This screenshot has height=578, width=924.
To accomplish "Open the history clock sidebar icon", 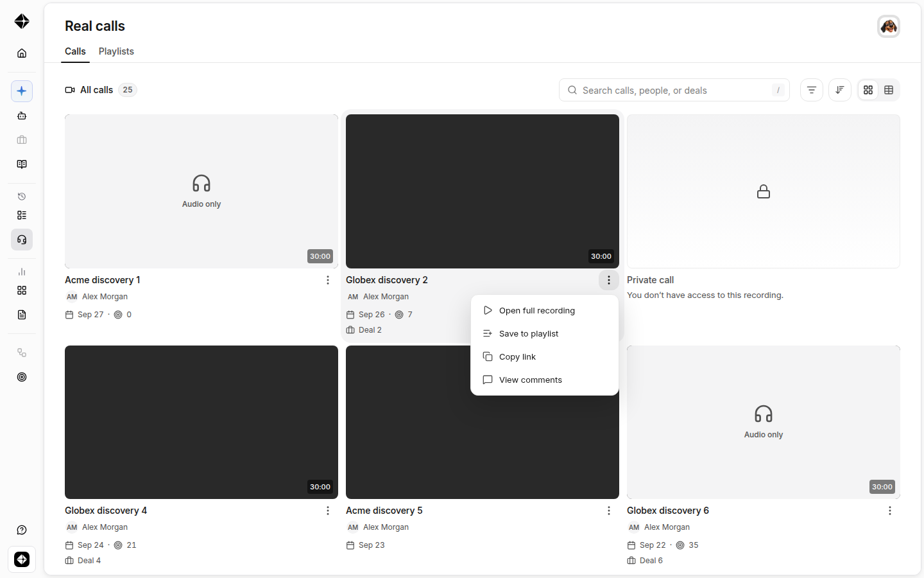I will [22, 197].
